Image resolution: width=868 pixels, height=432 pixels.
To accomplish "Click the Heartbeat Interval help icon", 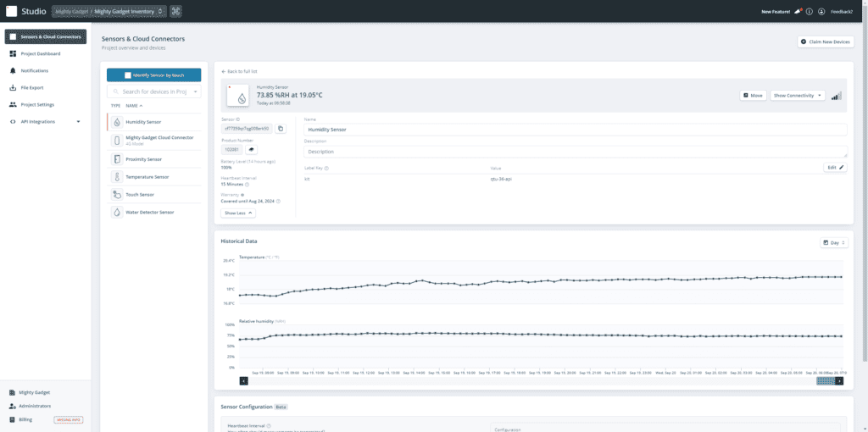I will 268,426.
